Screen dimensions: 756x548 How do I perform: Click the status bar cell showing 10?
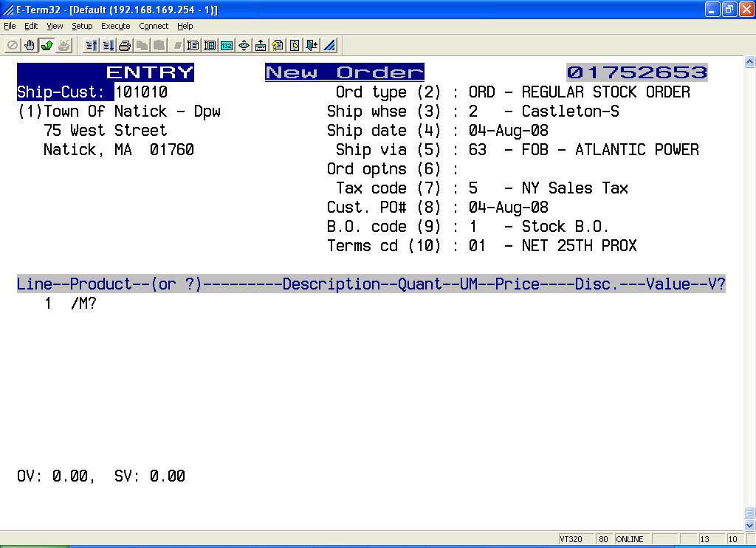pos(735,539)
